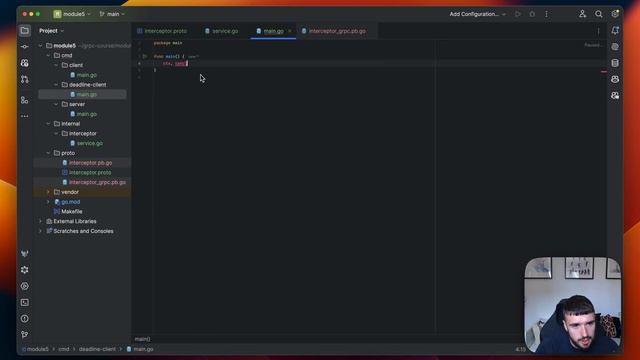Viewport: 640px width, 360px height.
Task: Expand the folded ellipsis in func main
Action: pos(193,56)
